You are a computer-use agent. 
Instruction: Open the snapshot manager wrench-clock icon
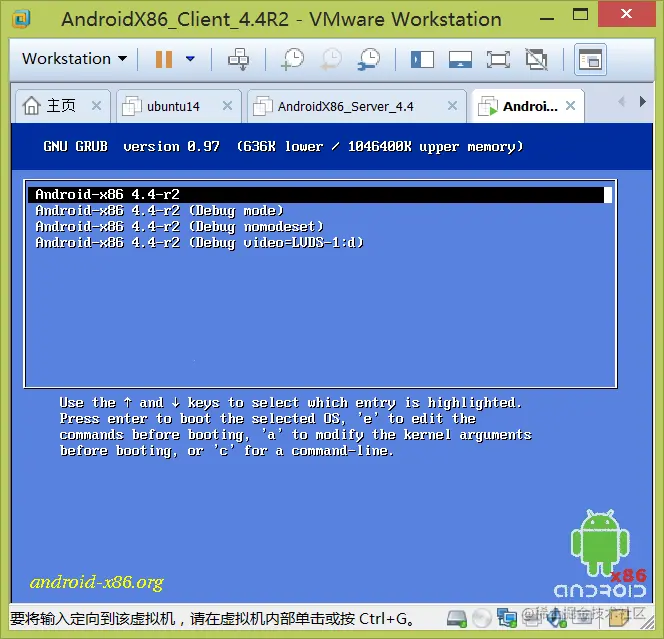click(x=369, y=59)
